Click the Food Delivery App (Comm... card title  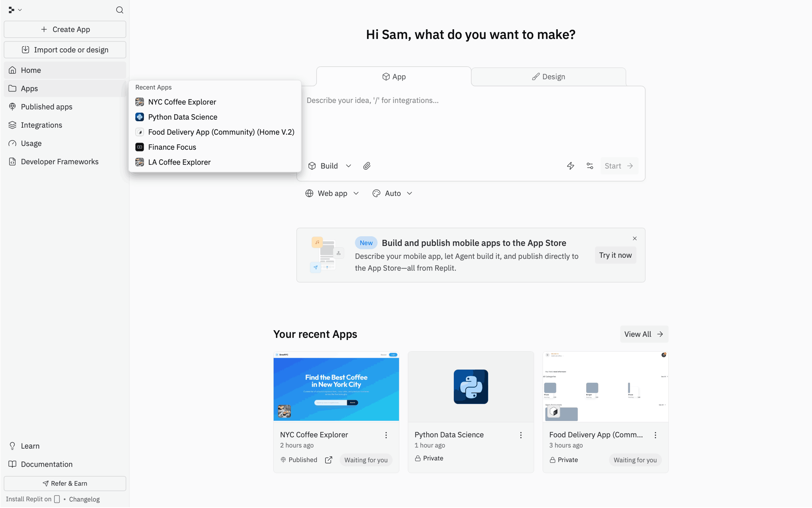click(596, 435)
